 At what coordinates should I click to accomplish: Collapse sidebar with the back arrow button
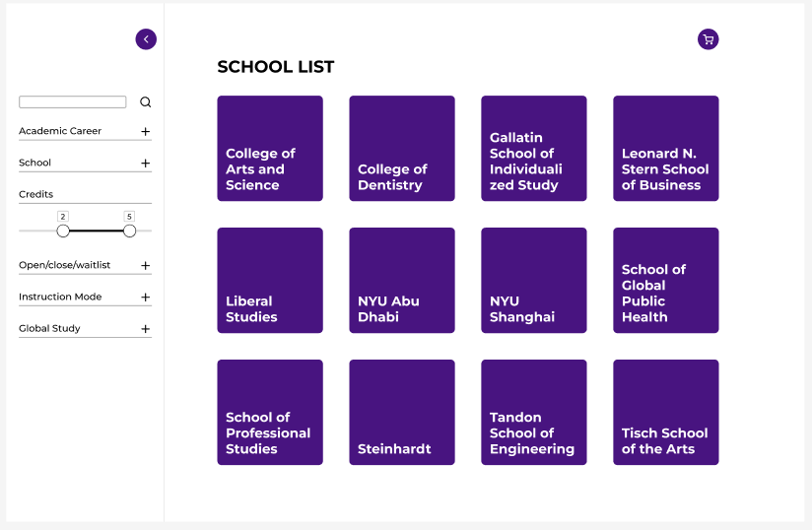point(146,39)
